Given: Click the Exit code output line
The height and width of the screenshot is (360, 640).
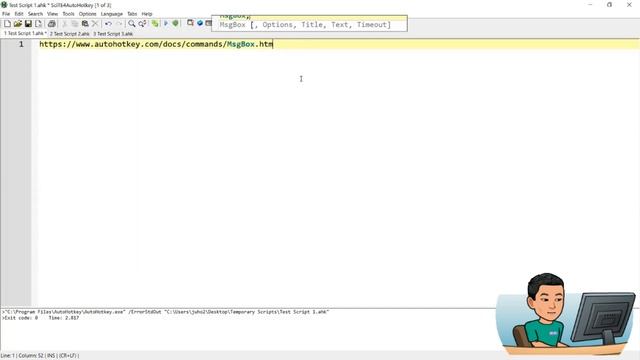Looking at the screenshot, I should click(41, 318).
